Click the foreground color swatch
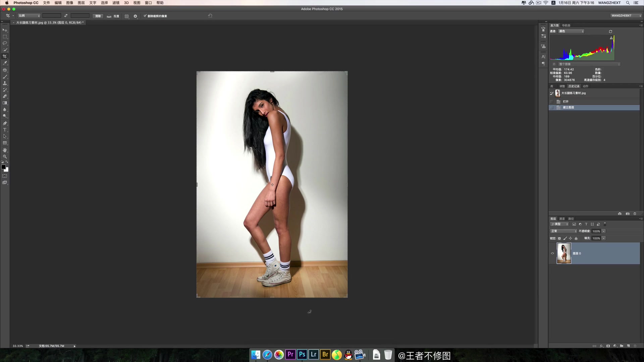Screen dimensions: 644x362 (x=3, y=167)
